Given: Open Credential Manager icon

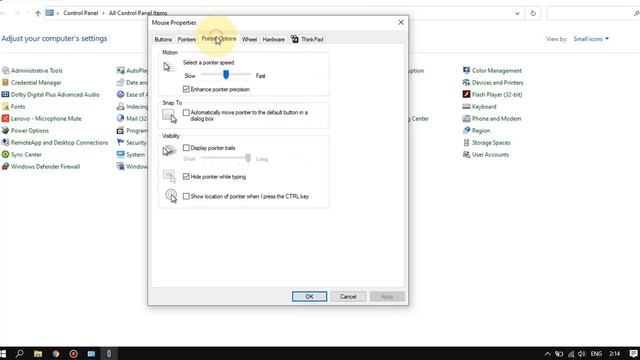Looking at the screenshot, I should (5, 82).
